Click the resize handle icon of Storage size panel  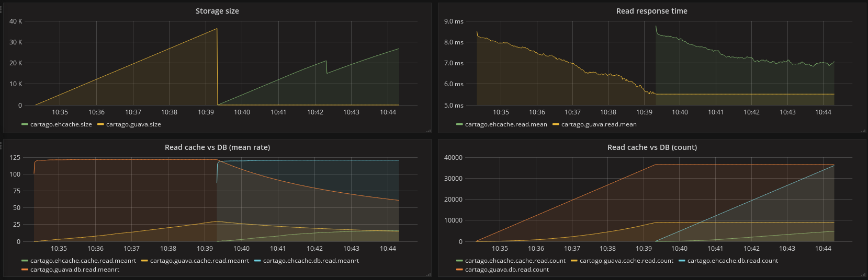tap(429, 131)
